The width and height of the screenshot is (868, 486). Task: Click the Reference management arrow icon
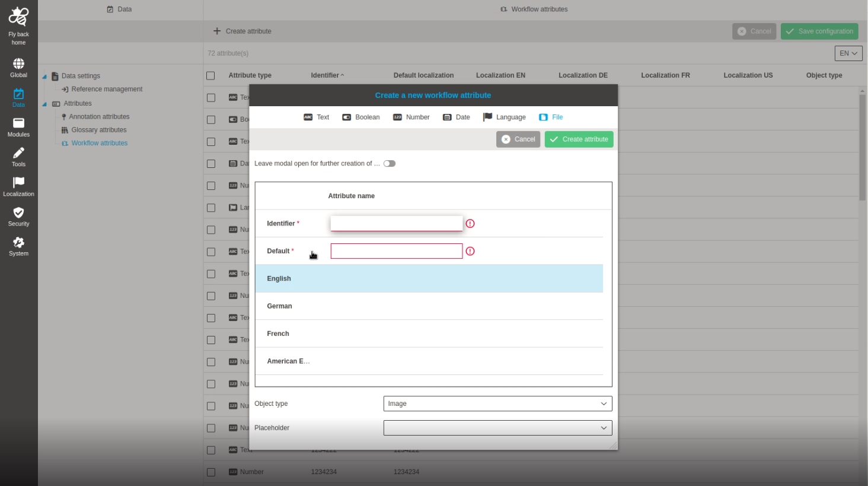[65, 89]
